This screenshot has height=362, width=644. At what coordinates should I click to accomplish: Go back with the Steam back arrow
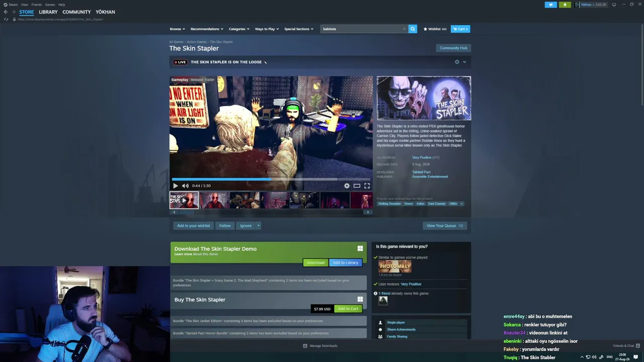tap(6, 12)
